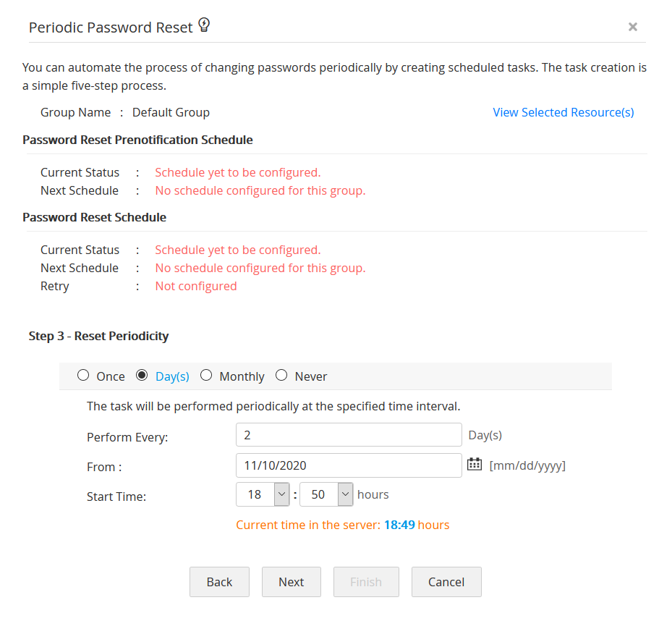Select the Once radio button

point(83,376)
